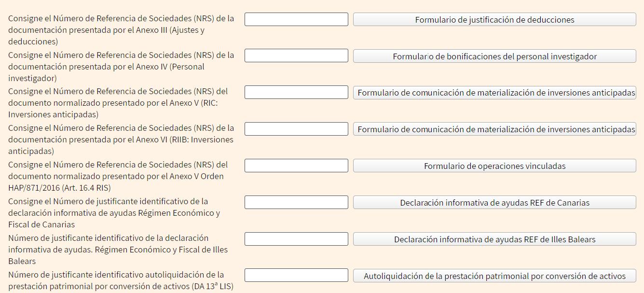Click the justificante field for conversión de activos

point(296,275)
